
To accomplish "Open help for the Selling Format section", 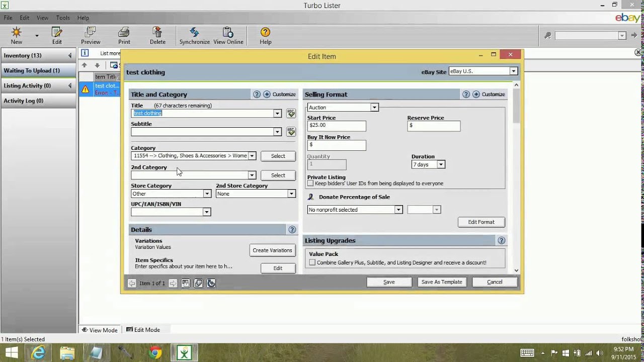I will 466,95.
